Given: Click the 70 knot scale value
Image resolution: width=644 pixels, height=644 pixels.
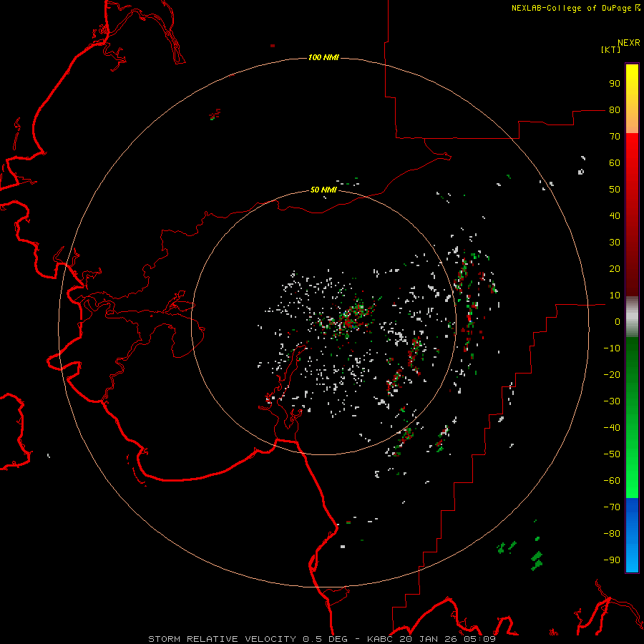Looking at the screenshot, I should (615, 137).
